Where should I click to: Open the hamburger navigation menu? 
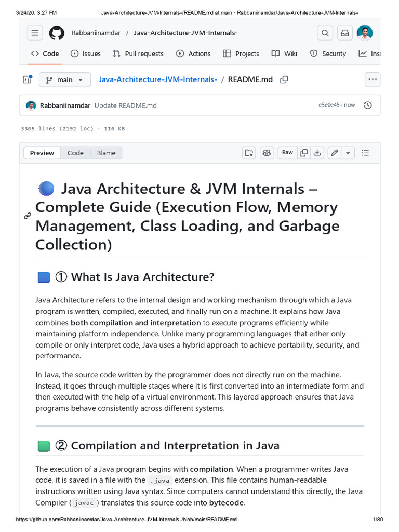[x=35, y=33]
